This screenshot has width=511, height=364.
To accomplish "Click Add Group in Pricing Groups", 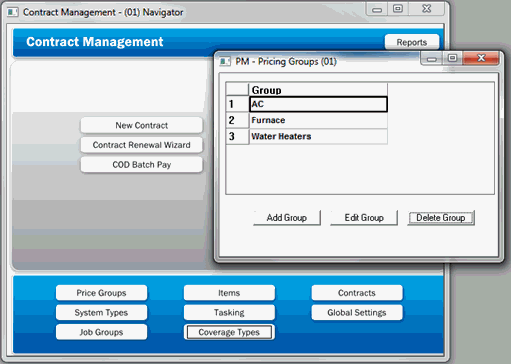I will pyautogui.click(x=287, y=218).
